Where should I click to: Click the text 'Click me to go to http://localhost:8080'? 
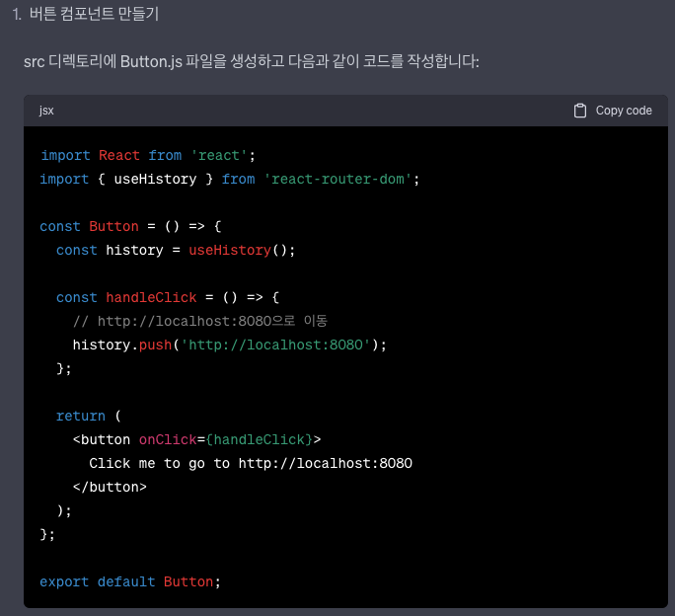251,463
